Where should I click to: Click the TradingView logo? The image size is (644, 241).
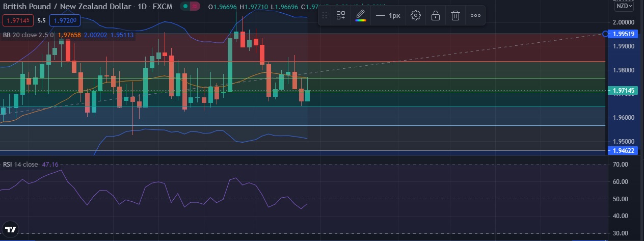[x=10, y=229]
